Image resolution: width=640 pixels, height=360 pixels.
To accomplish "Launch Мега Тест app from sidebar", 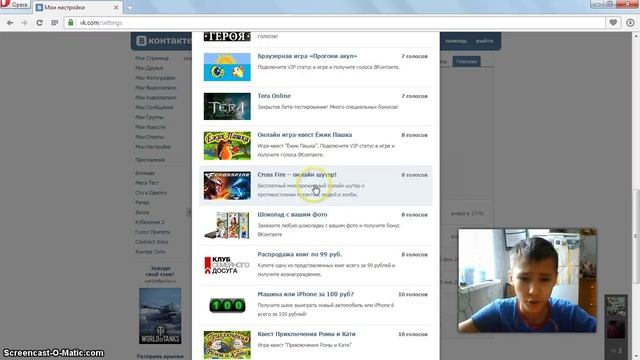I will pyautogui.click(x=147, y=183).
